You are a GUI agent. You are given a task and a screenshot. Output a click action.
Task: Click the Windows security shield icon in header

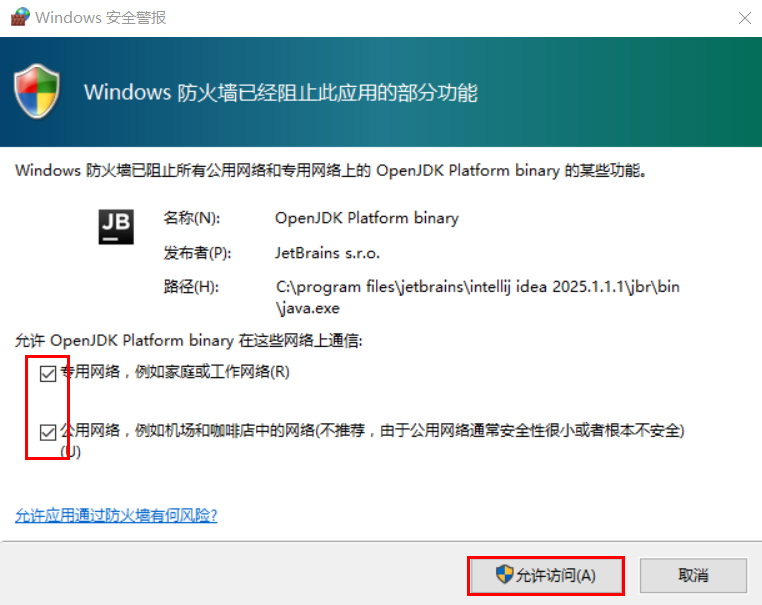[x=38, y=92]
